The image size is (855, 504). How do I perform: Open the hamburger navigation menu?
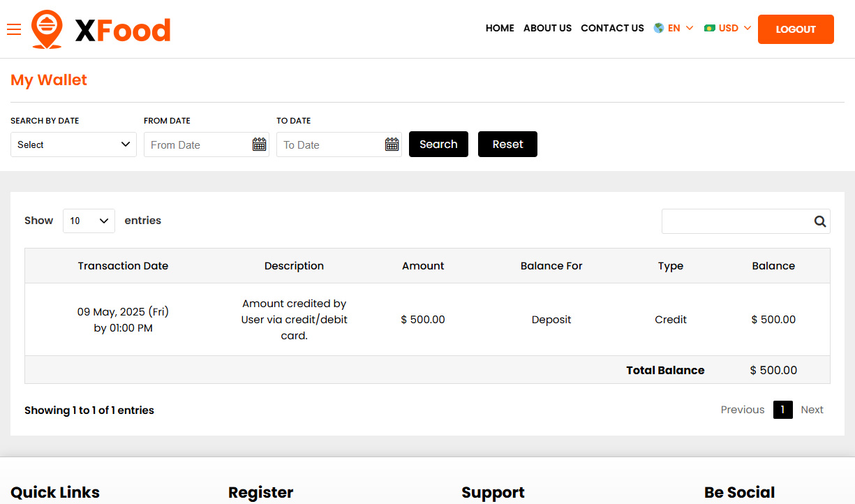point(13,29)
